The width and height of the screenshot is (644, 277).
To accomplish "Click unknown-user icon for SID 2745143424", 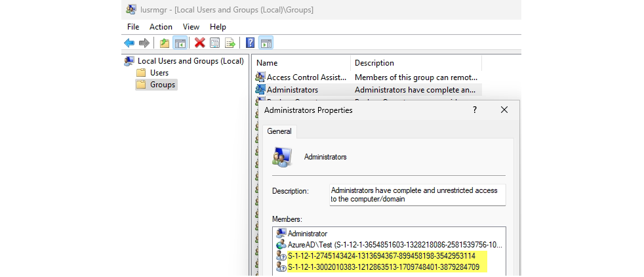I will 281,256.
